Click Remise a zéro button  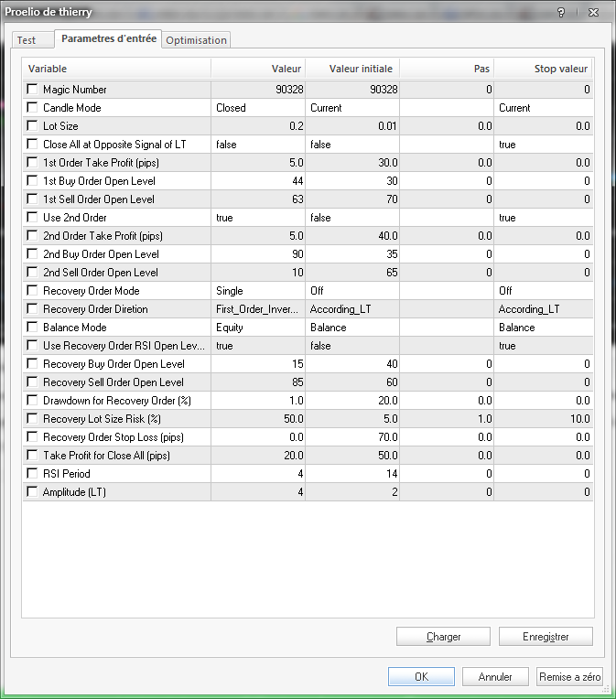click(x=569, y=677)
